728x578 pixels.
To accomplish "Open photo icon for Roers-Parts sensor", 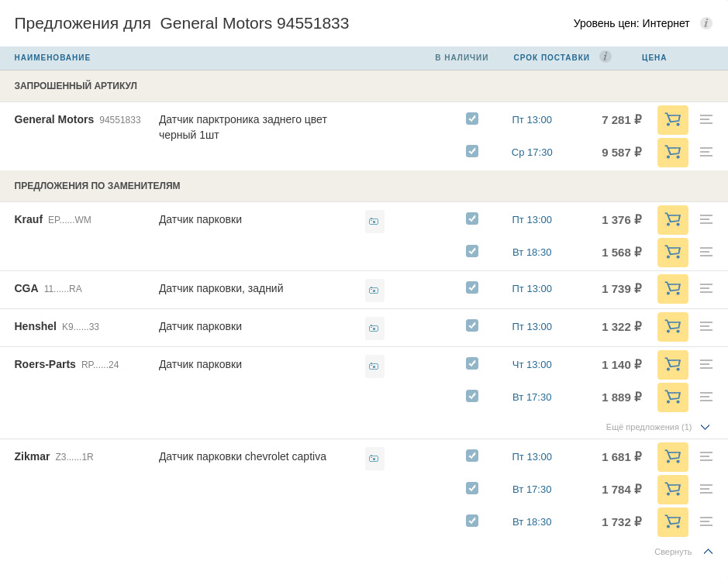I will tap(374, 366).
